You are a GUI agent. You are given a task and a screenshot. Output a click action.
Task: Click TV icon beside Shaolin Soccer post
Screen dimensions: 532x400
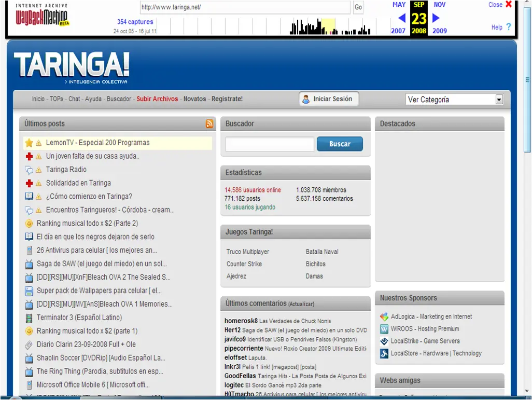pos(29,358)
